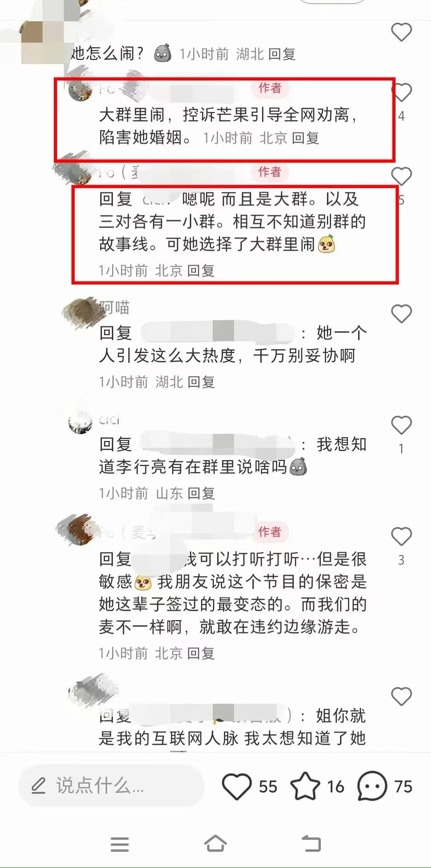The image size is (431, 868).
Task: Tap 回复 under cici's 山东 comment
Action: [x=201, y=494]
